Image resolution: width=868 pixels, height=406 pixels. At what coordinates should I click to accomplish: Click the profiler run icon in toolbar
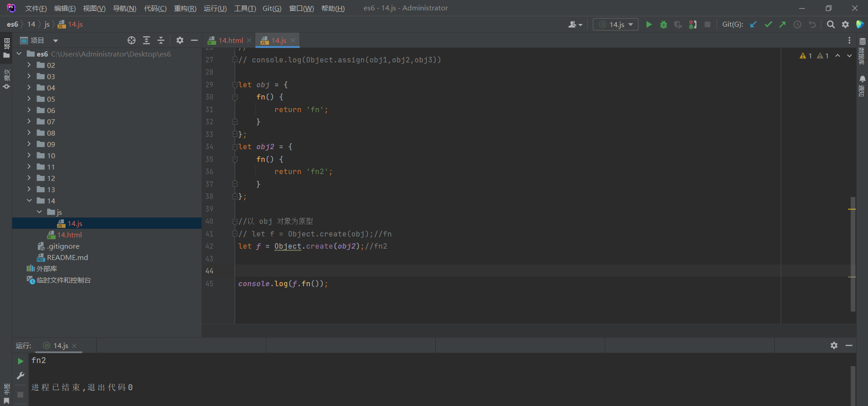pyautogui.click(x=693, y=24)
